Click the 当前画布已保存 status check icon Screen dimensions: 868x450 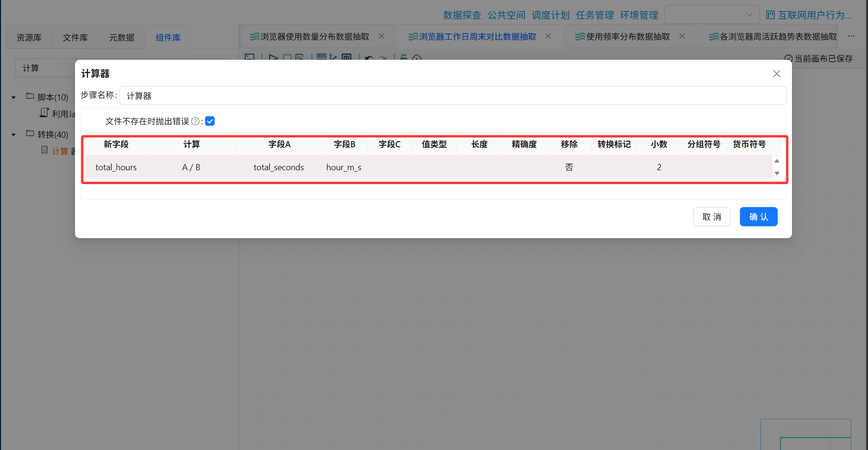[788, 58]
